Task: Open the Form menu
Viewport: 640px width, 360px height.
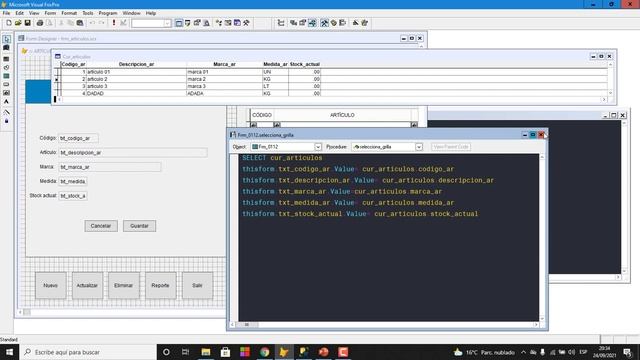Action: click(50, 13)
